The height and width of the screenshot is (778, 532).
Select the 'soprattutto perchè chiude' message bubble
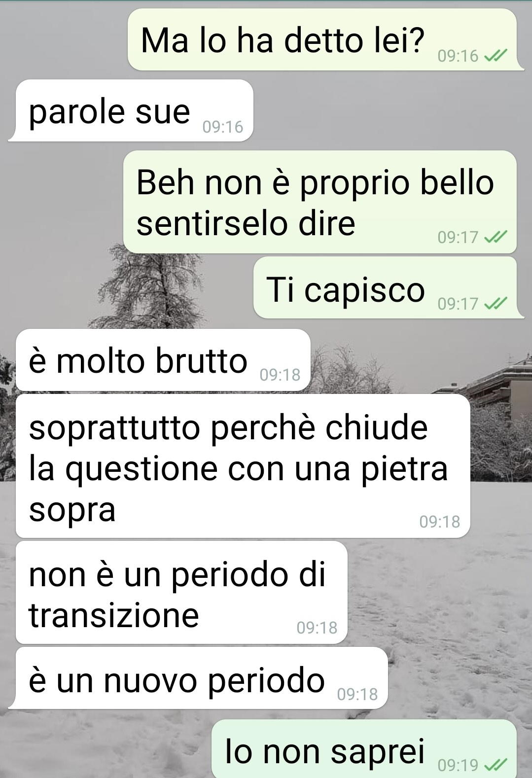click(243, 466)
